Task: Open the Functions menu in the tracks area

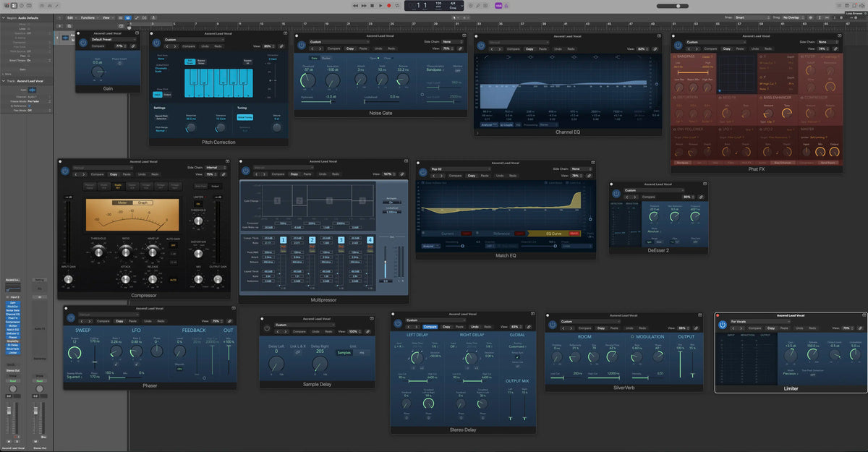Action: click(x=88, y=17)
